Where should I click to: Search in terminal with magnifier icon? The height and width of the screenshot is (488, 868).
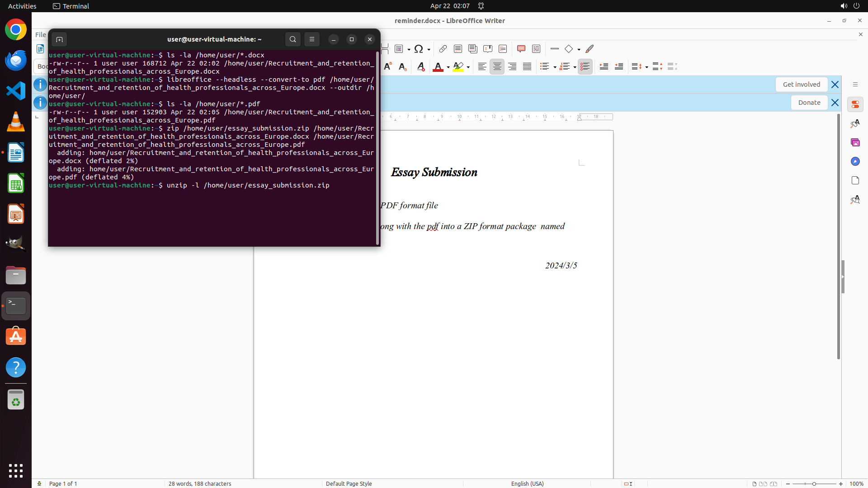click(x=292, y=39)
